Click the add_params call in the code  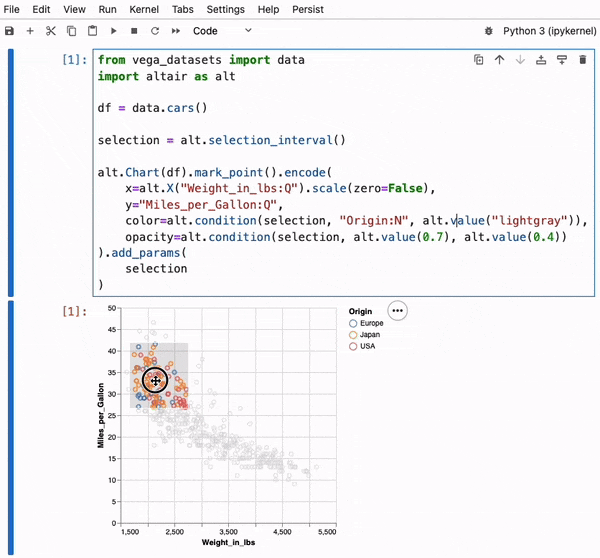[x=146, y=253]
